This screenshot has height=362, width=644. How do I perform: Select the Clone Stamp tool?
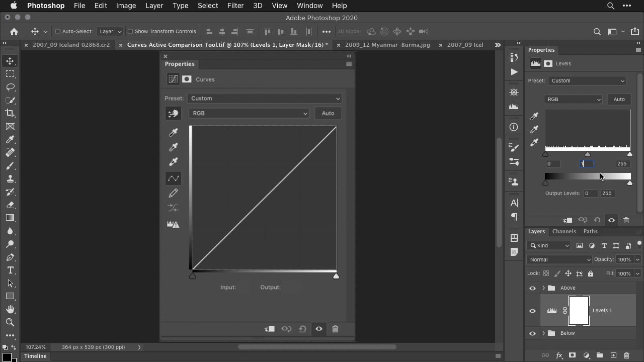(x=10, y=178)
